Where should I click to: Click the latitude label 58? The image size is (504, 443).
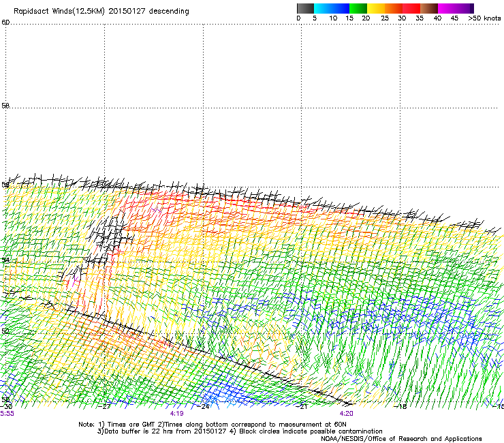click(5, 106)
